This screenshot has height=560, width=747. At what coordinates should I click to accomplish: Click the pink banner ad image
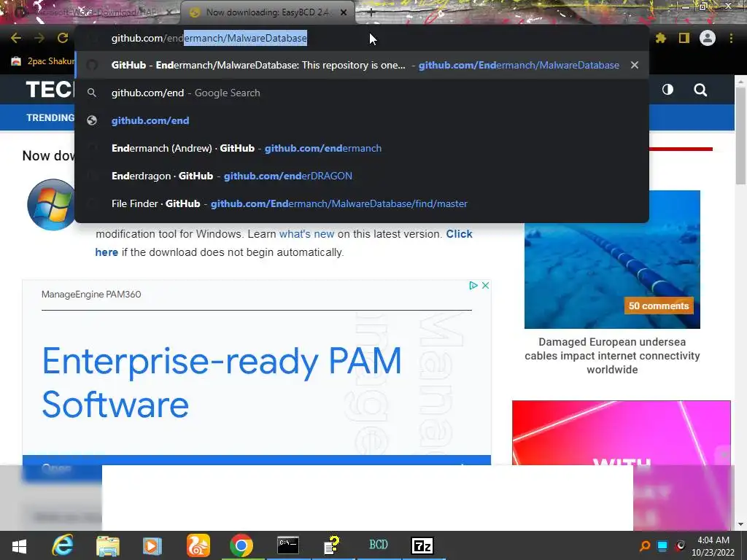622,432
